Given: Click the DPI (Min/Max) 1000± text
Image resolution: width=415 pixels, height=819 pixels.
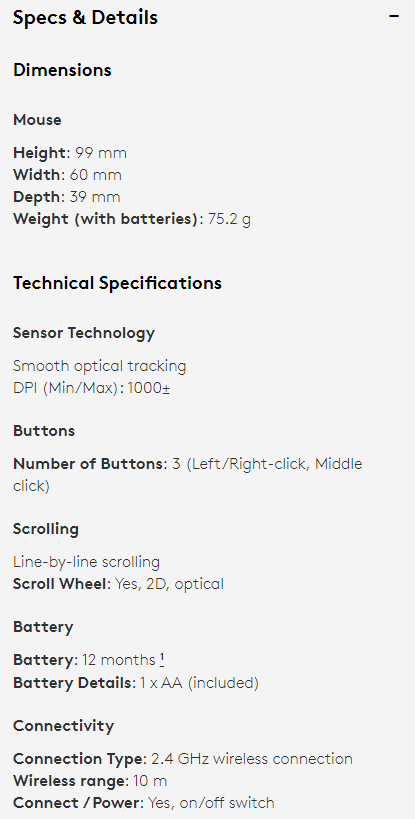Looking at the screenshot, I should coord(91,388).
